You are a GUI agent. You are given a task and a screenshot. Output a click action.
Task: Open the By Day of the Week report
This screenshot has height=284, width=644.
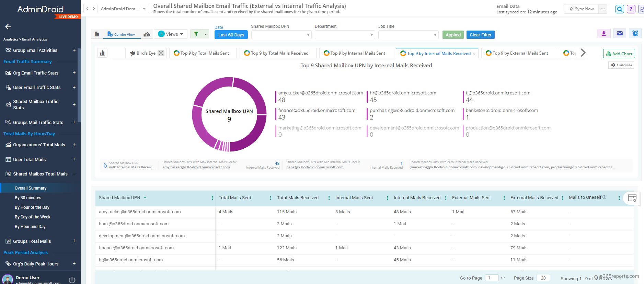click(x=32, y=217)
